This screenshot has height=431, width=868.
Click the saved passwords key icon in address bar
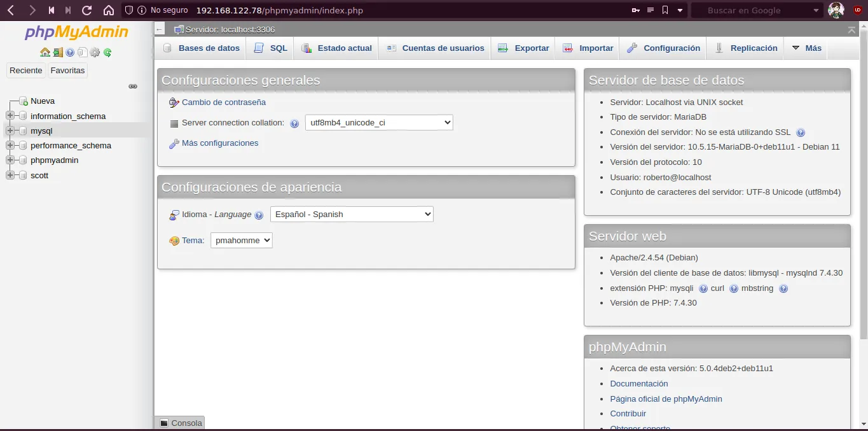point(635,10)
